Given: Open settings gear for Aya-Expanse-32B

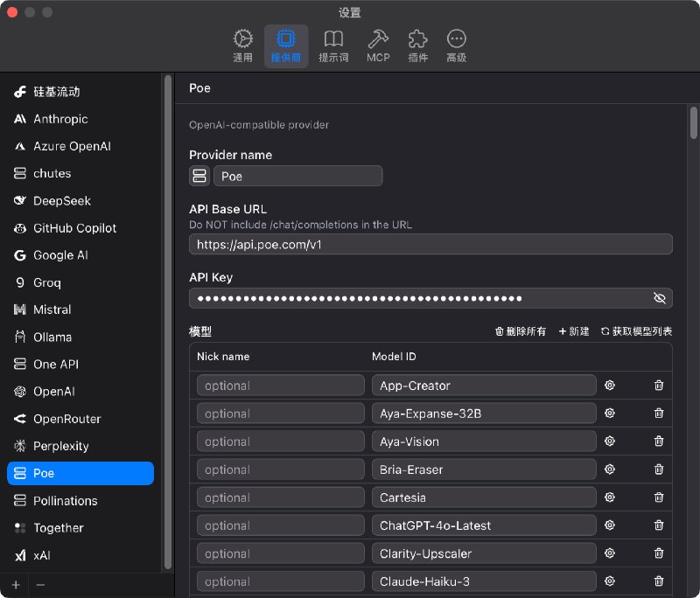Looking at the screenshot, I should click(610, 414).
